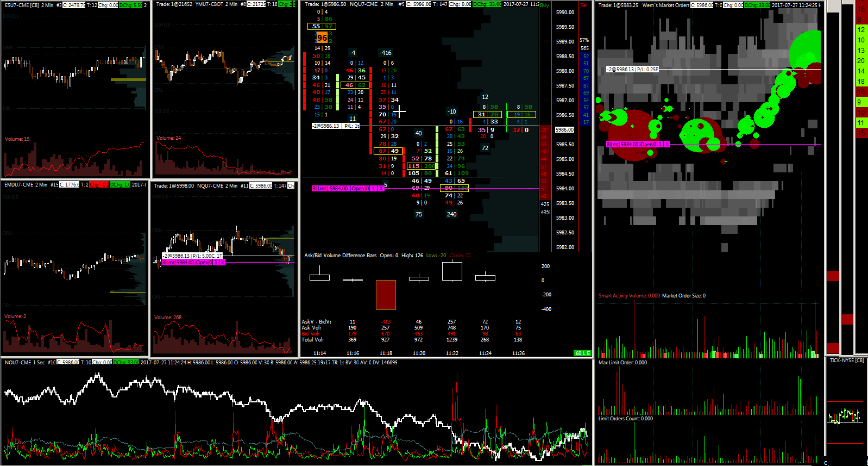This screenshot has width=868, height=466.
Task: Click the Volume: 19 label in ESU7 chart
Action: pyautogui.click(x=17, y=139)
